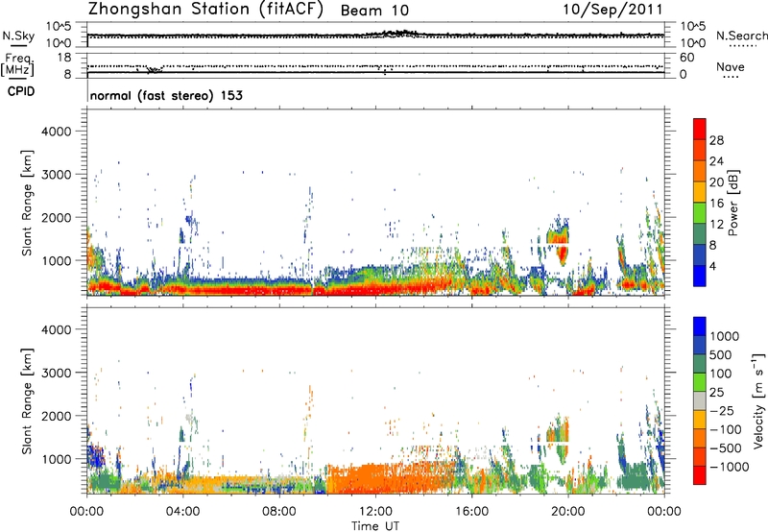Click the '20' power colorbar label
768x532 pixels.
[716, 182]
